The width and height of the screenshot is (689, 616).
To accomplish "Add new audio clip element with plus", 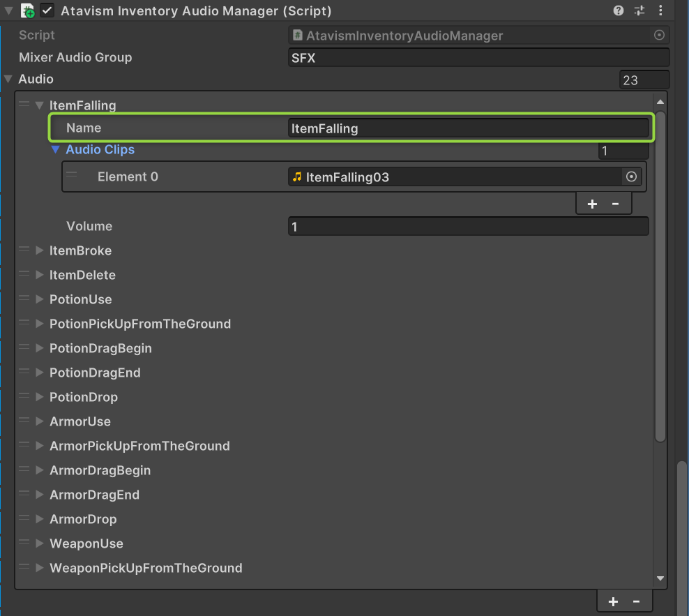I will (592, 204).
